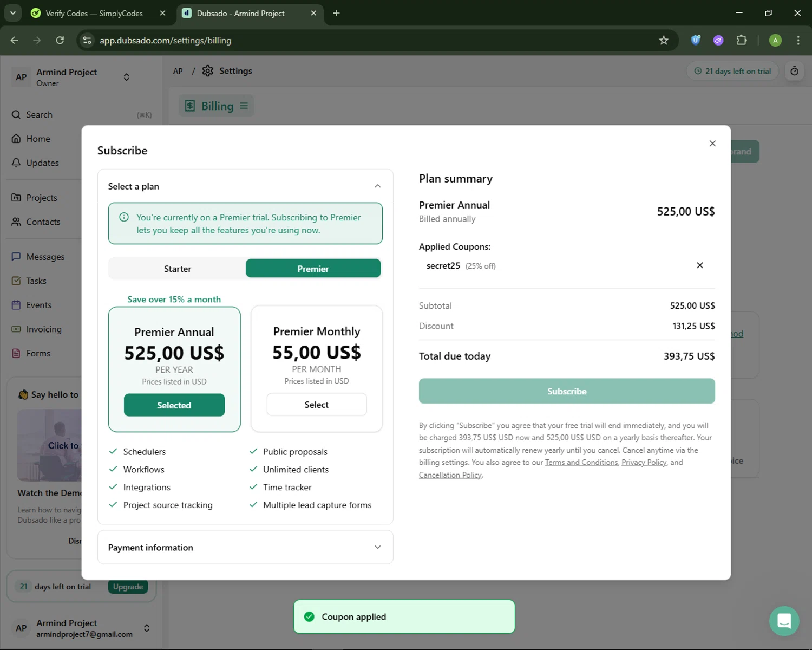812x650 pixels.
Task: Open Contacts in the sidebar
Action: point(43,222)
